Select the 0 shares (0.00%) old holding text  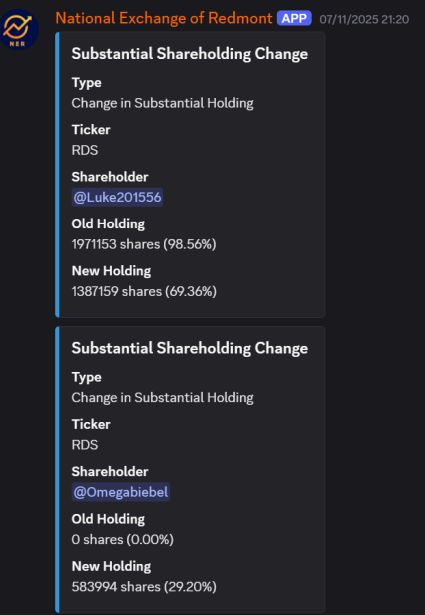coord(123,540)
